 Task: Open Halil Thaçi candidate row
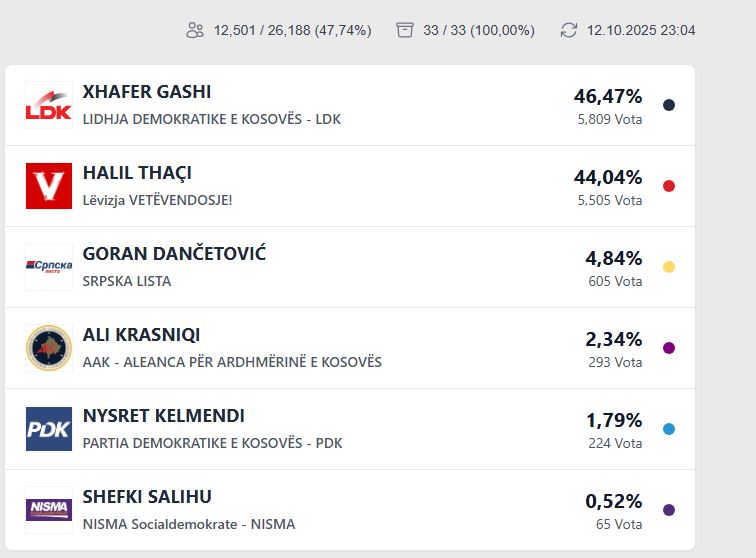[x=137, y=173]
